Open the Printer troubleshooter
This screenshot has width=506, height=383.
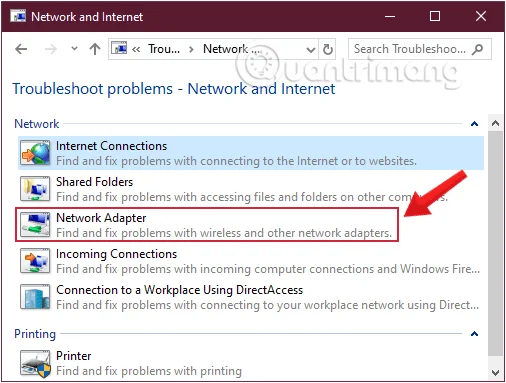251,363
